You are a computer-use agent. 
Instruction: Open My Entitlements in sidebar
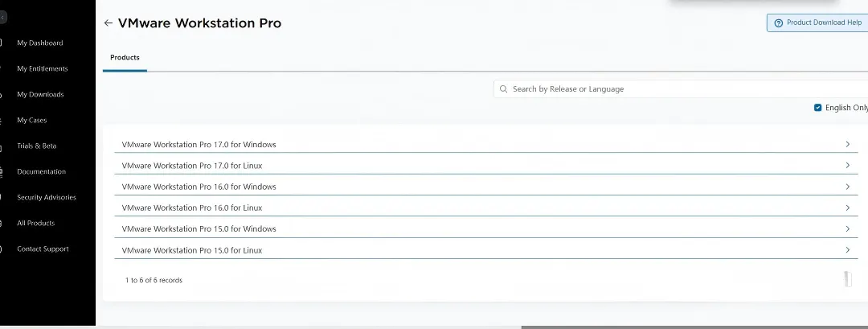[42, 68]
